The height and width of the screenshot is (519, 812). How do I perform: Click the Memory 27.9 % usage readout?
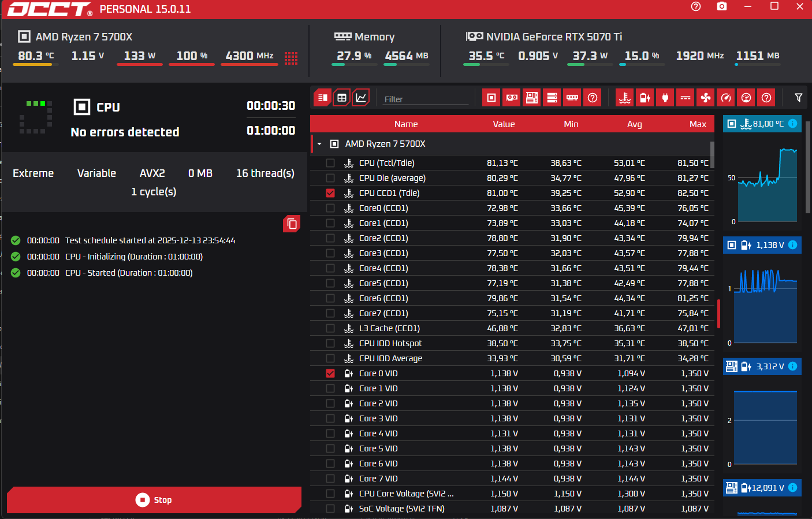[x=354, y=56]
